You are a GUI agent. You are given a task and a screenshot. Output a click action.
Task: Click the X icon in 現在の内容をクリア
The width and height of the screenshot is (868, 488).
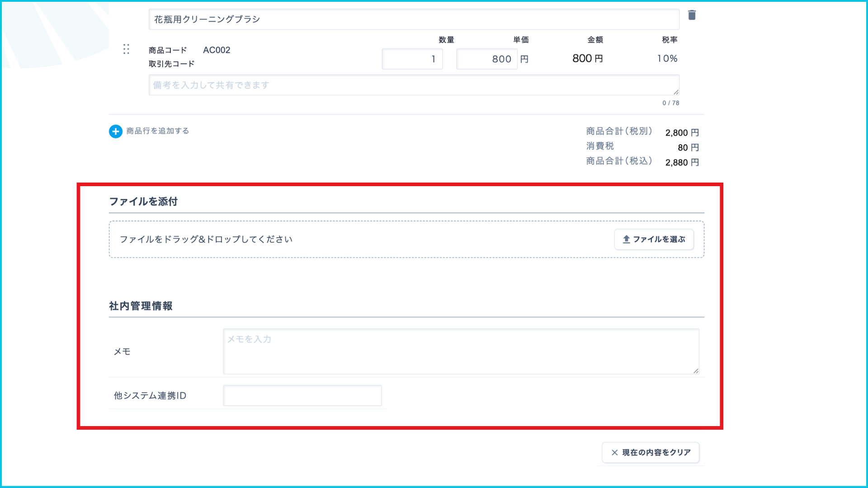point(614,452)
